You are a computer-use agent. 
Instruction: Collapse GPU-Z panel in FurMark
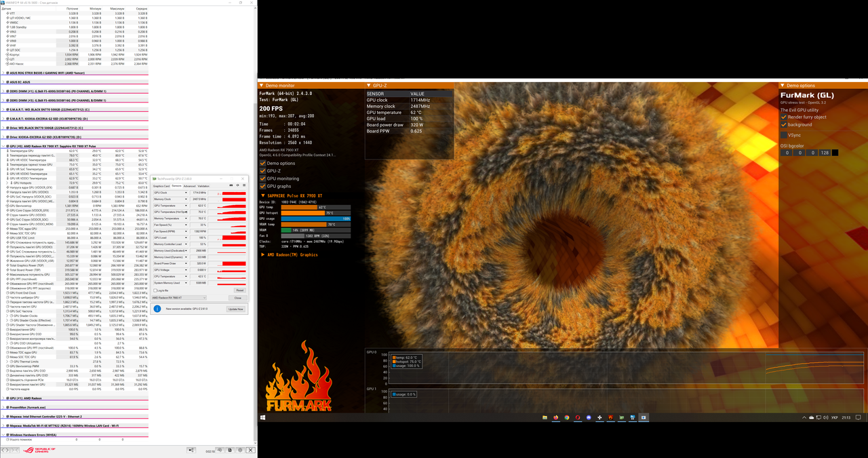(x=370, y=85)
